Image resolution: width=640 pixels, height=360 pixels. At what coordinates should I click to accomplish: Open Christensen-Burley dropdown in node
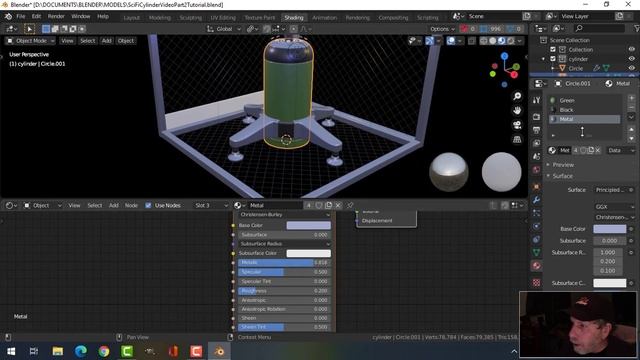pyautogui.click(x=284, y=215)
